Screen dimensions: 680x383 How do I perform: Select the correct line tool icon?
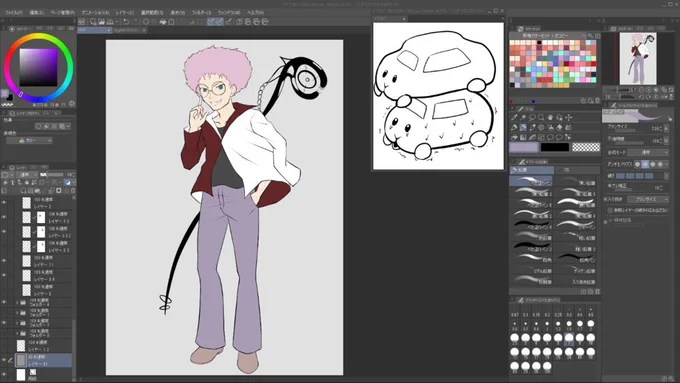(569, 137)
